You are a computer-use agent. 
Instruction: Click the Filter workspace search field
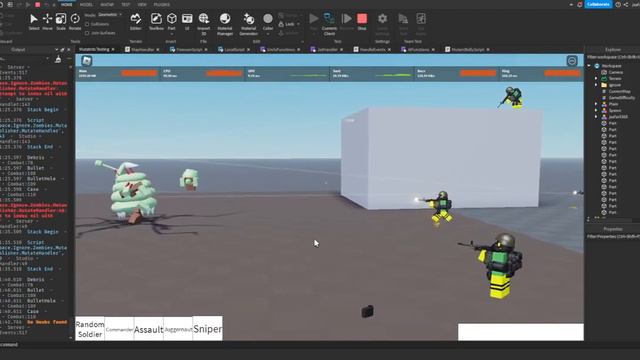pyautogui.click(x=613, y=57)
